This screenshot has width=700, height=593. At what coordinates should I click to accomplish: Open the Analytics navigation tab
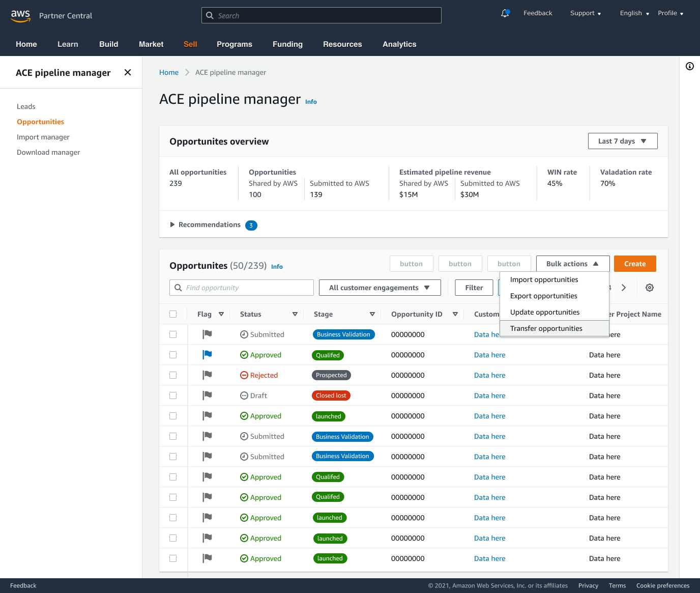tap(399, 44)
